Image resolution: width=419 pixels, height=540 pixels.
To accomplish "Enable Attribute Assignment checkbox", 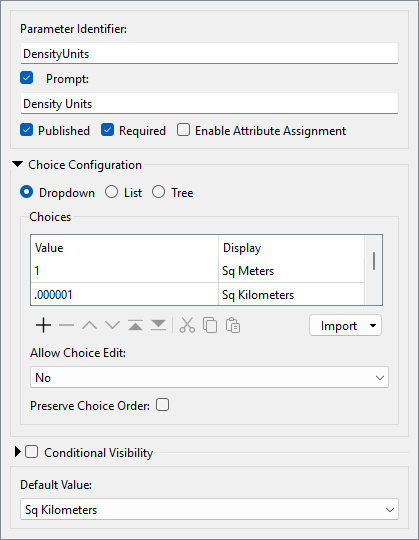I will click(183, 130).
